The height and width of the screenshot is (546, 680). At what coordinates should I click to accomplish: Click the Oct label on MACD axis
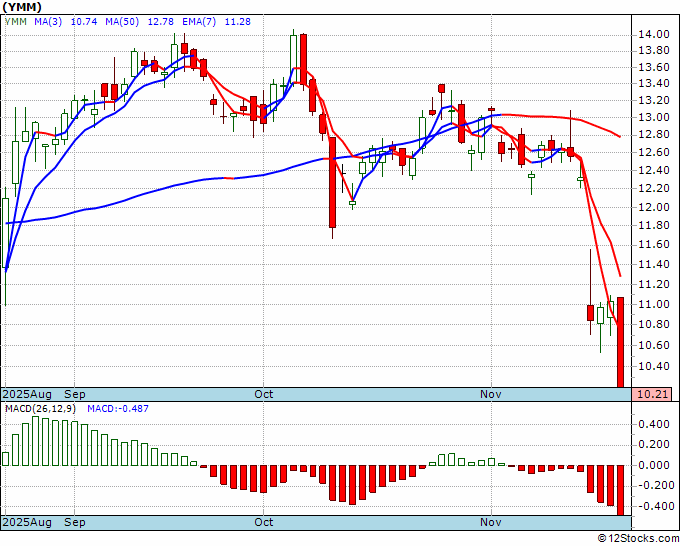point(264,522)
